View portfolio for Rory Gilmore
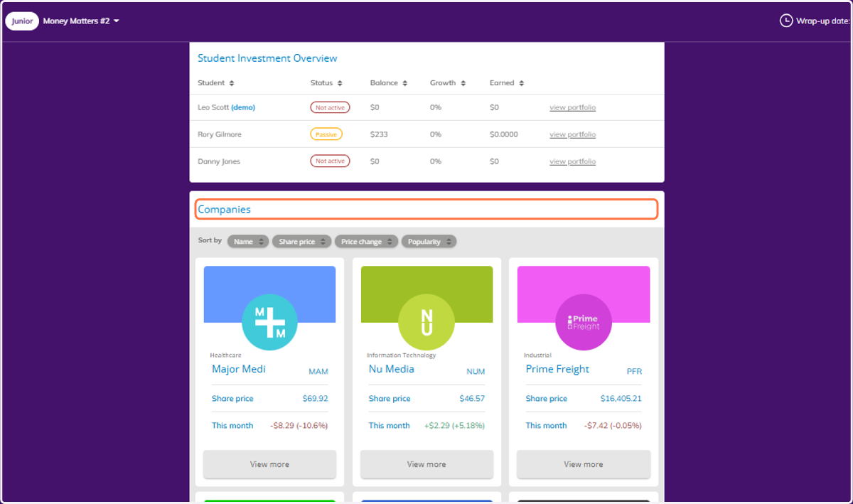The width and height of the screenshot is (853, 504). tap(572, 134)
